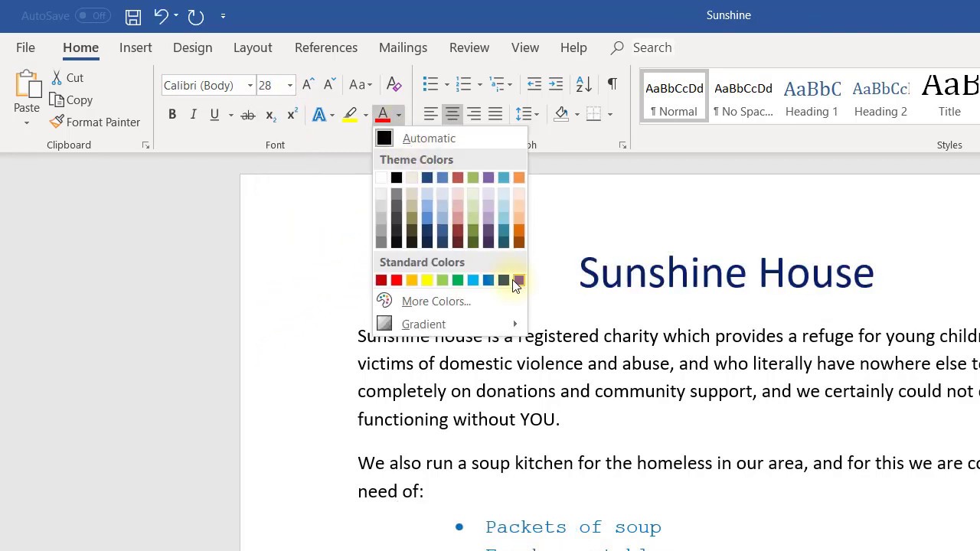The image size is (980, 551).
Task: Open Text Effects and Typography
Action: pyautogui.click(x=319, y=115)
